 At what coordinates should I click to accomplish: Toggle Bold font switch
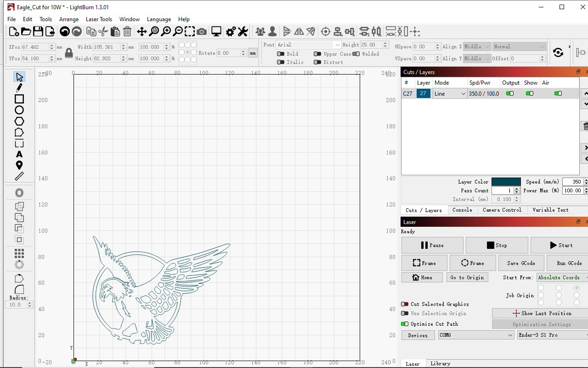click(x=280, y=54)
